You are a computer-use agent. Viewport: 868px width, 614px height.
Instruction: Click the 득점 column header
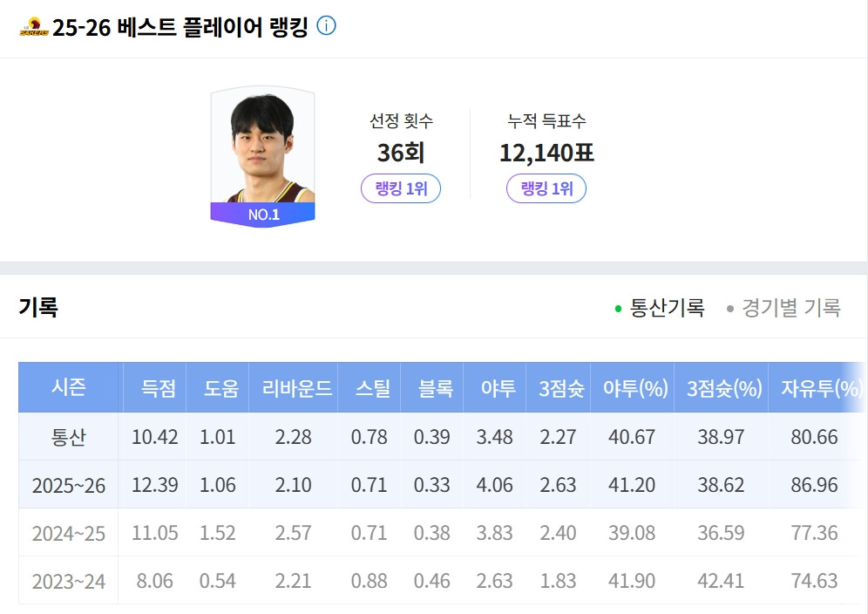pos(154,388)
